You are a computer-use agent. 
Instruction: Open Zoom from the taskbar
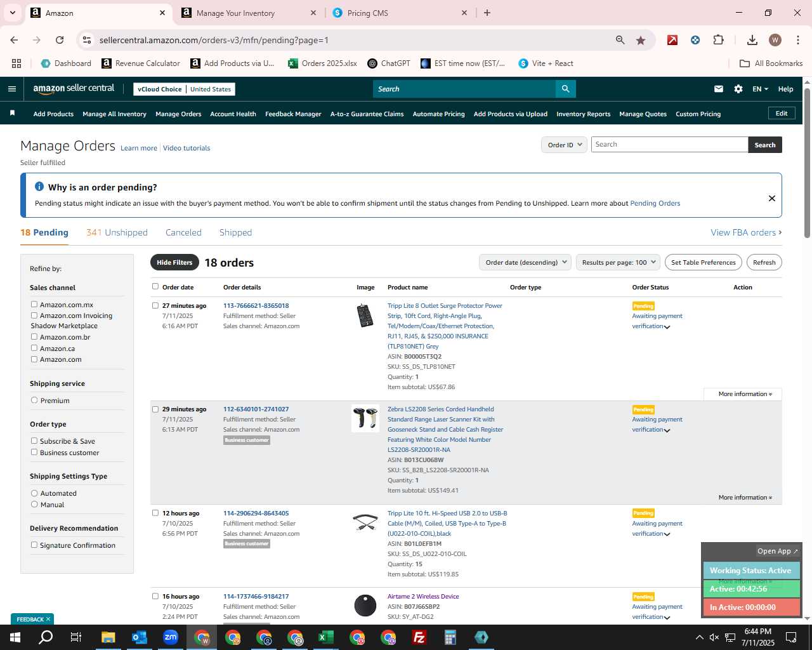(x=171, y=637)
